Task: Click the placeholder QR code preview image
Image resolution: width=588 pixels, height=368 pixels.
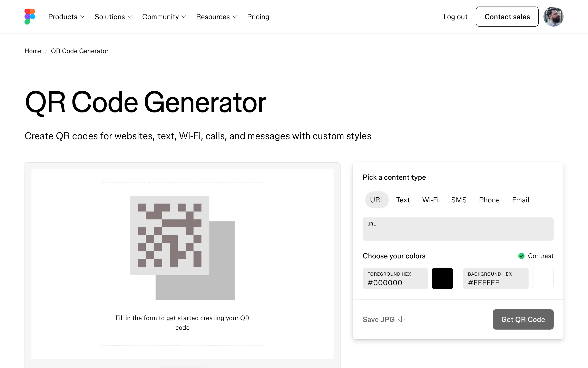Action: 182,248
